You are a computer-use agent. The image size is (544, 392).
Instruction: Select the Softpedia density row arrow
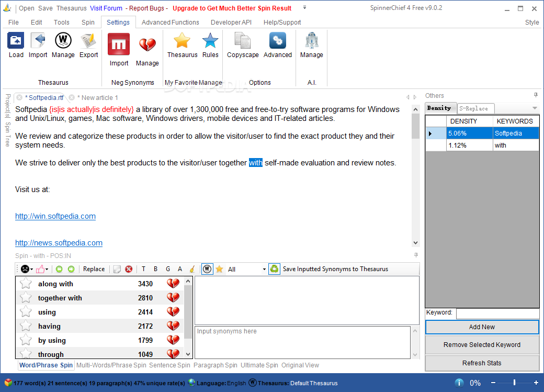tap(430, 133)
